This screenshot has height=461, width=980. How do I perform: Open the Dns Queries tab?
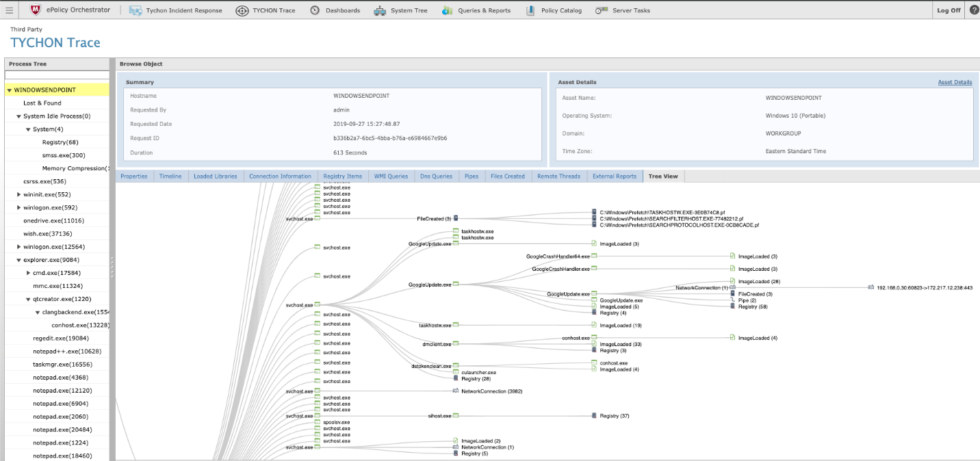(x=437, y=176)
